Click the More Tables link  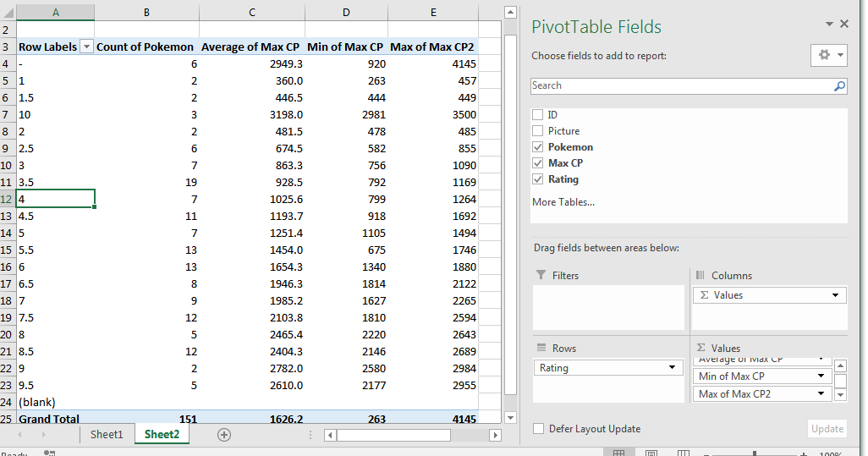(563, 202)
